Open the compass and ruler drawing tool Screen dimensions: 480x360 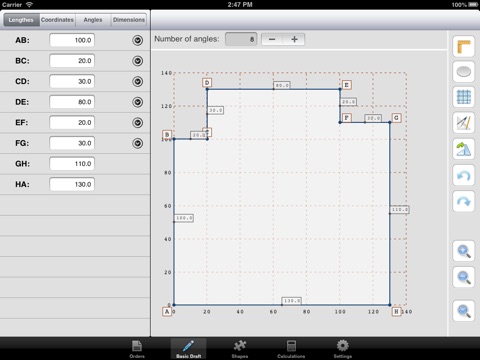tap(463, 123)
